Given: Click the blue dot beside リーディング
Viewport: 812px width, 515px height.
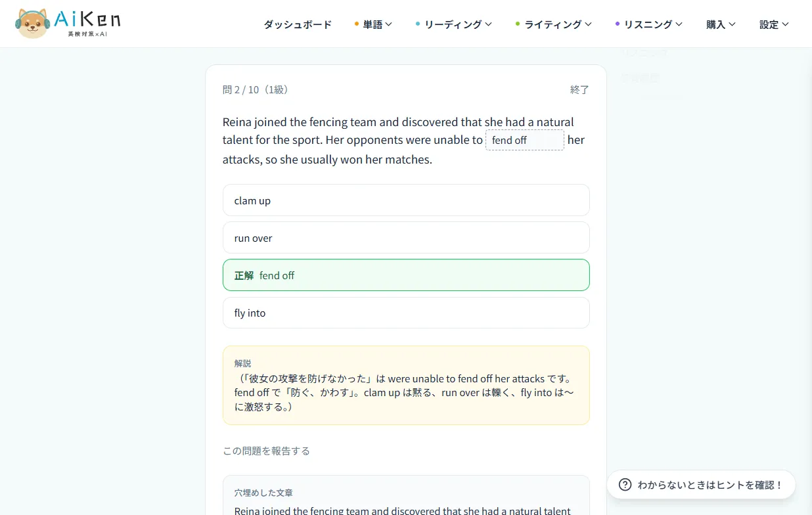Looking at the screenshot, I should pyautogui.click(x=418, y=24).
